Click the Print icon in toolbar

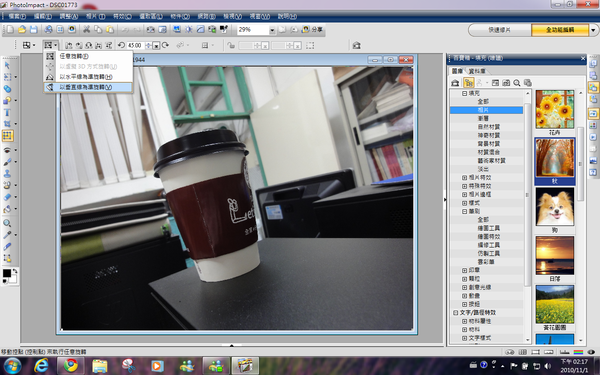click(x=48, y=29)
